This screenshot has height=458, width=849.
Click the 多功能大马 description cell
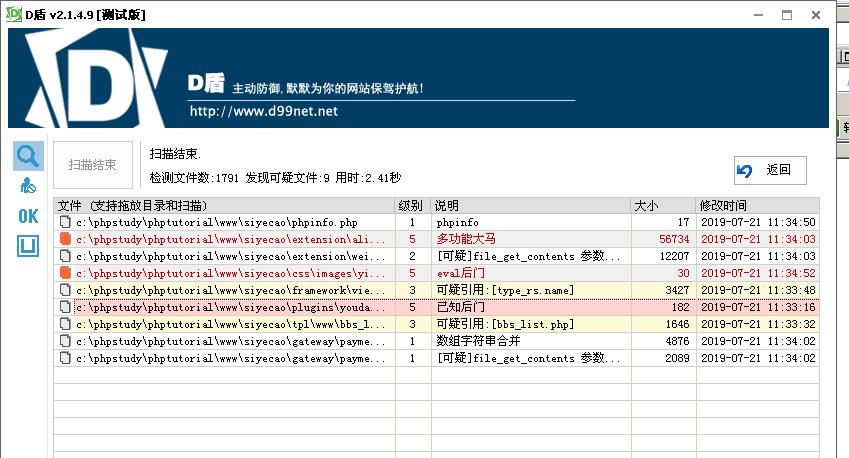point(466,239)
